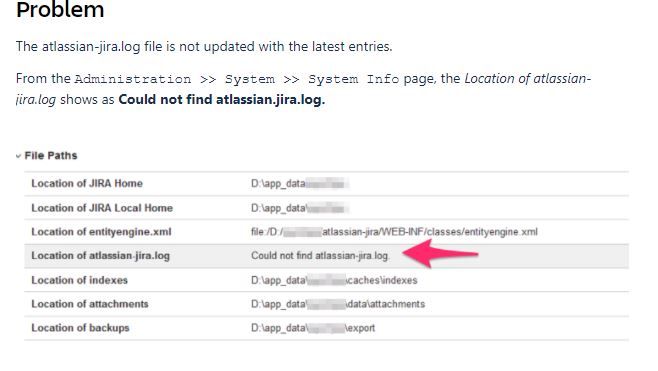Select the Location of indexes label

pyautogui.click(x=79, y=280)
